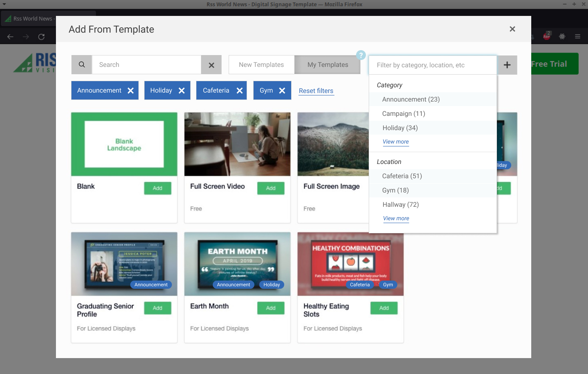
Task: Add the Blank template
Action: tap(158, 188)
